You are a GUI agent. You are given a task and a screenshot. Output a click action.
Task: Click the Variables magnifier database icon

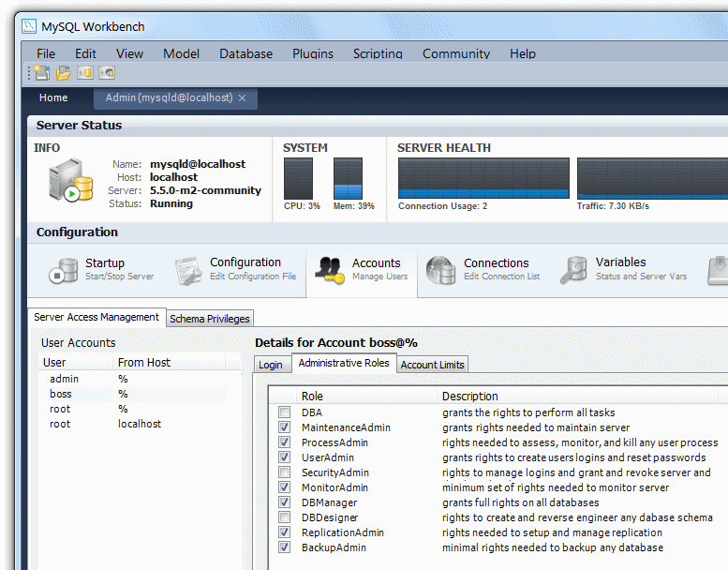[x=573, y=269]
